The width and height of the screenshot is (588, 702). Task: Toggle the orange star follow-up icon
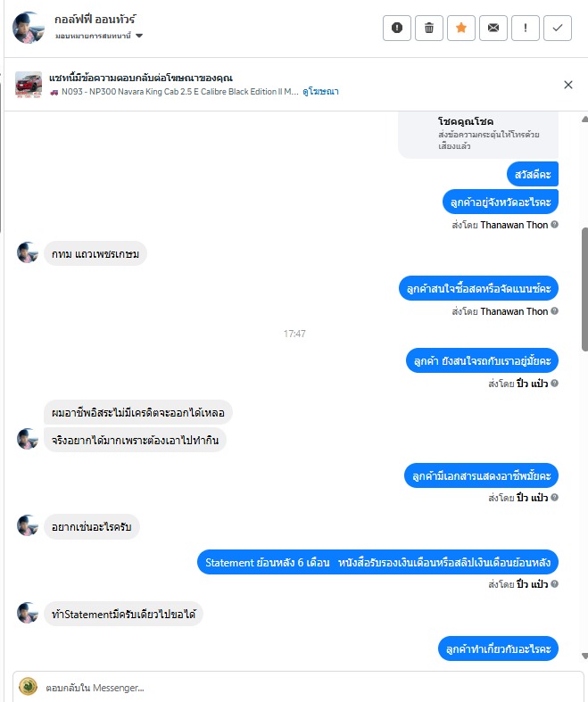point(460,29)
